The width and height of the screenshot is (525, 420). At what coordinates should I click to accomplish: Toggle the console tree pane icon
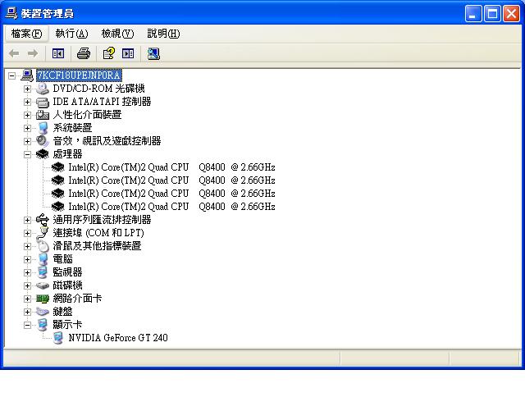coord(58,53)
